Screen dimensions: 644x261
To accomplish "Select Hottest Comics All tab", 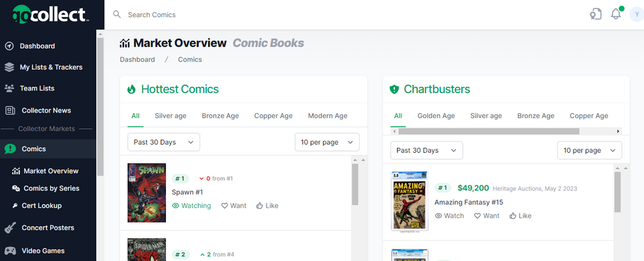I will pyautogui.click(x=136, y=116).
